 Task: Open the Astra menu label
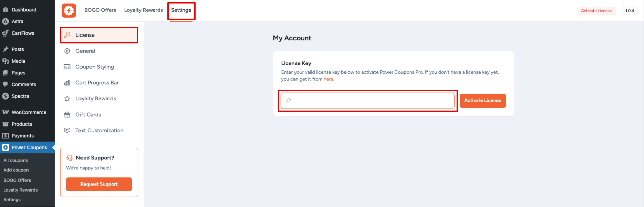pyautogui.click(x=17, y=21)
